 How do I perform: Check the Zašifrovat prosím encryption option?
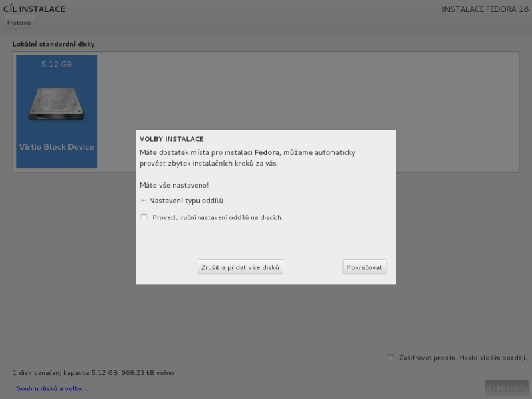pyautogui.click(x=390, y=357)
